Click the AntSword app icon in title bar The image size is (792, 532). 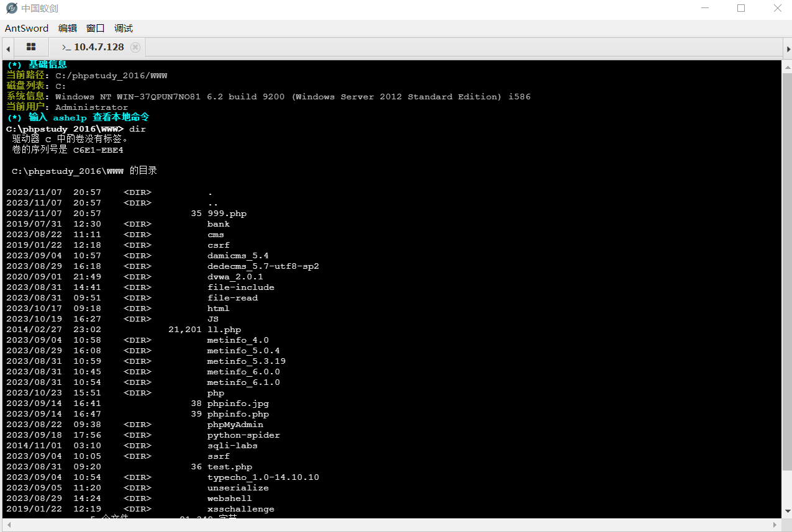[11, 8]
